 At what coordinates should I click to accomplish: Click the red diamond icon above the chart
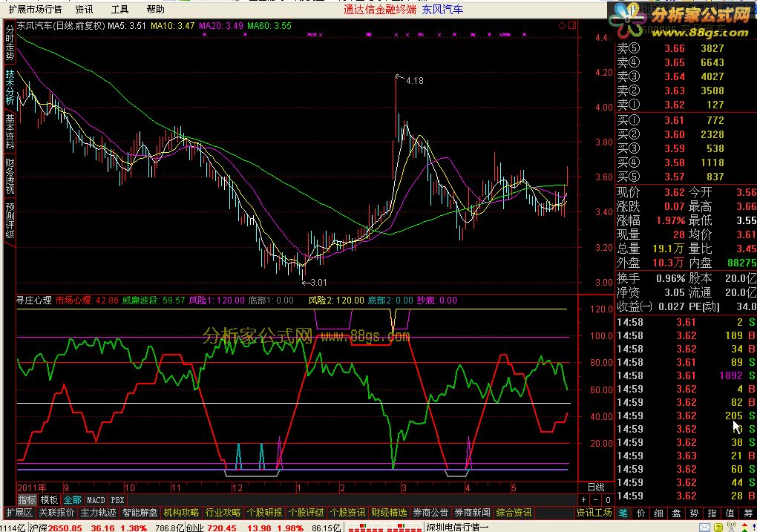562,25
